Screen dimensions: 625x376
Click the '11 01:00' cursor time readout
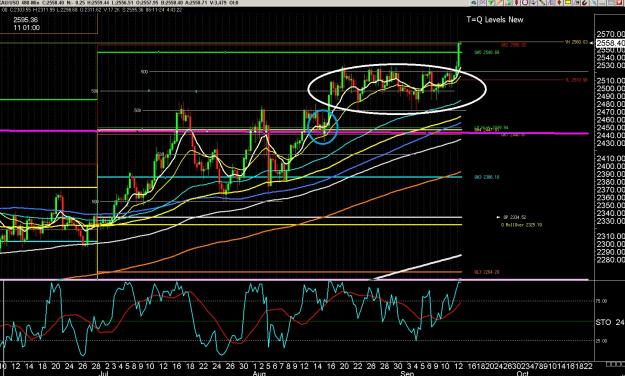27,28
